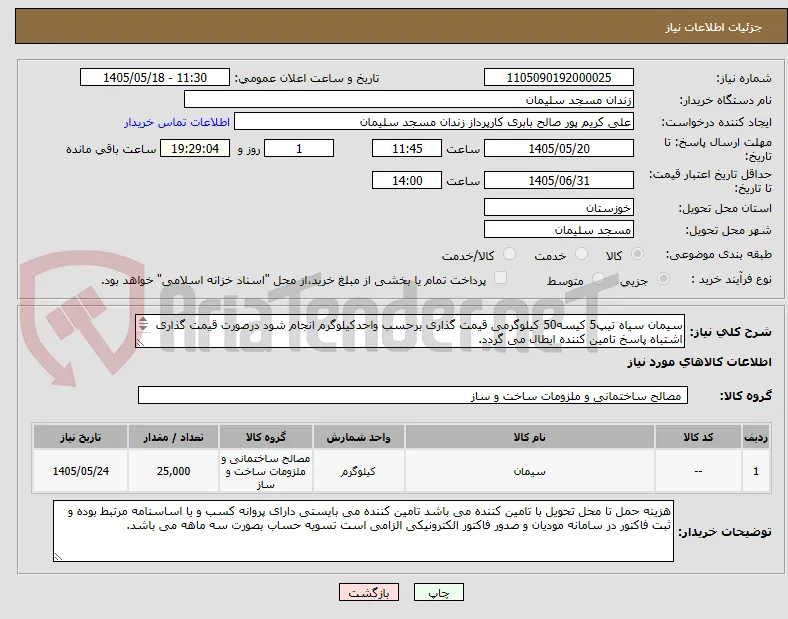Click the remaining days field showing 1
This screenshot has height=619, width=788.
[299, 149]
